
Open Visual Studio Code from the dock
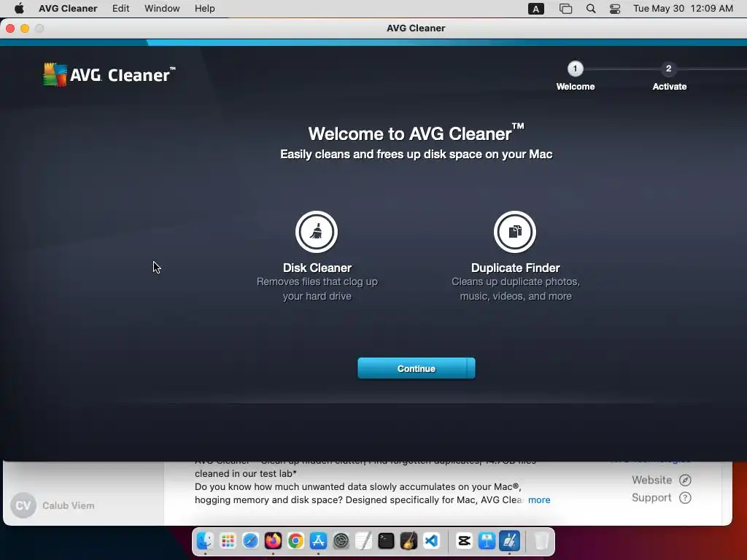click(x=431, y=541)
